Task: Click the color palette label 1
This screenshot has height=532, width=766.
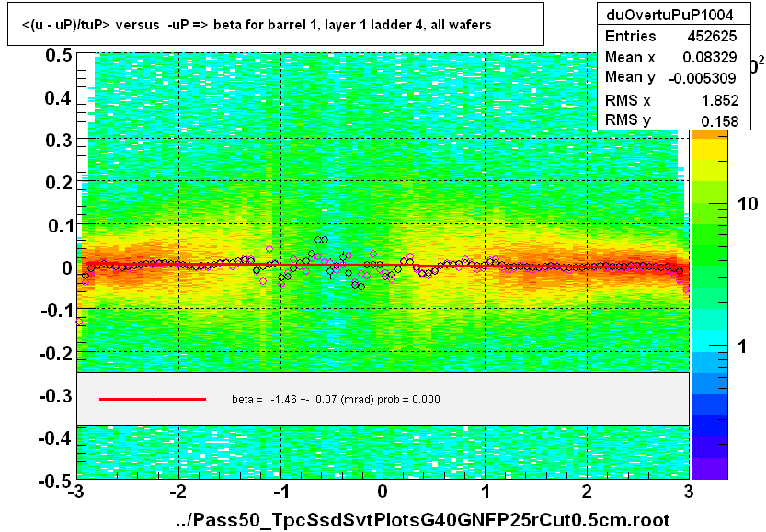Action: [742, 346]
